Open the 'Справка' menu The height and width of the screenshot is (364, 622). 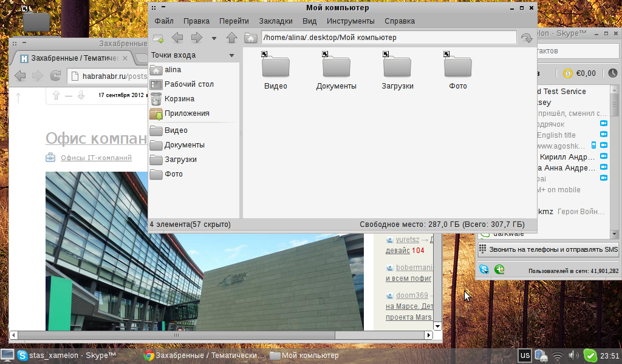click(400, 21)
